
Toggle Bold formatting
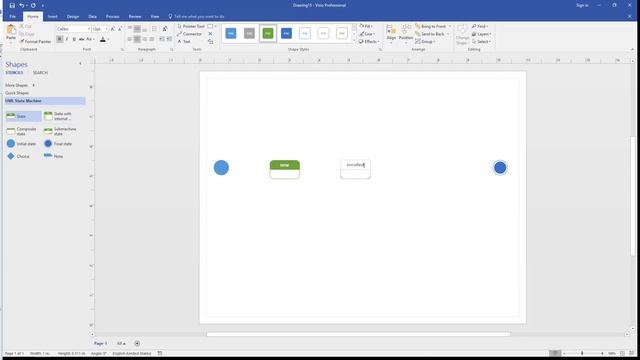click(x=60, y=39)
